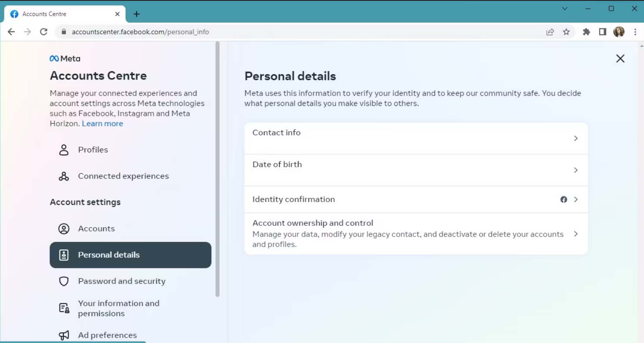Expand Account ownership and control chevron
Screen dimensions: 644x343
tap(576, 234)
